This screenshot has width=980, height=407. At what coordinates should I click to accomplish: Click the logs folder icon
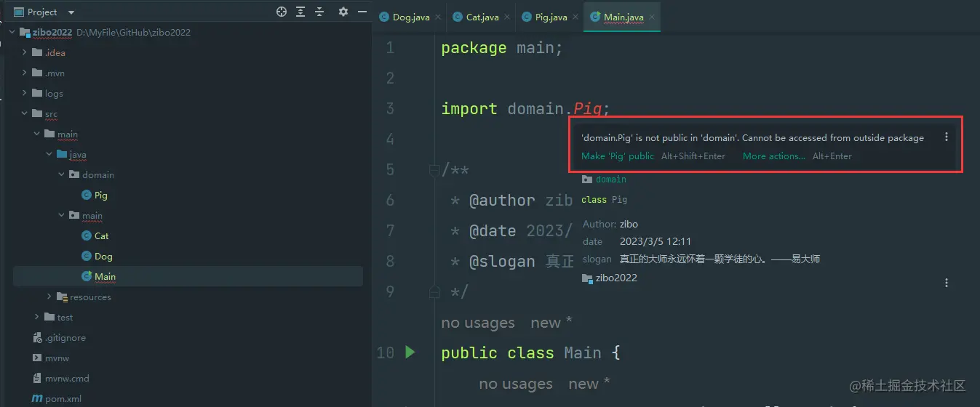37,93
